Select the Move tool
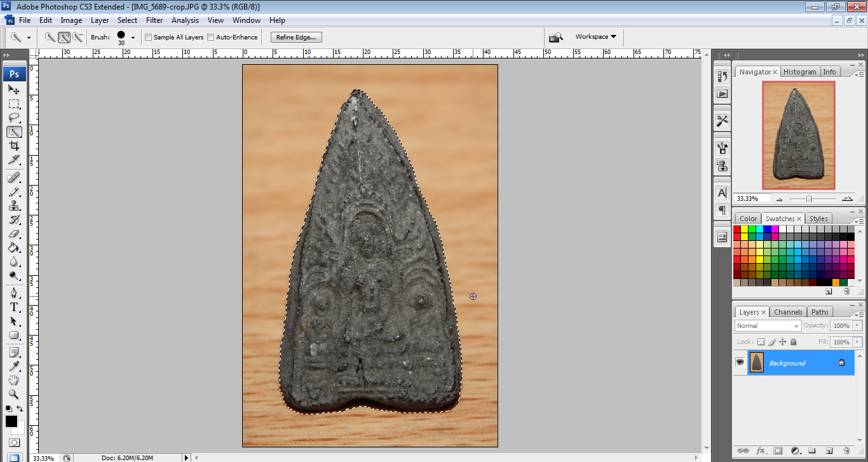The height and width of the screenshot is (462, 868). pos(14,90)
